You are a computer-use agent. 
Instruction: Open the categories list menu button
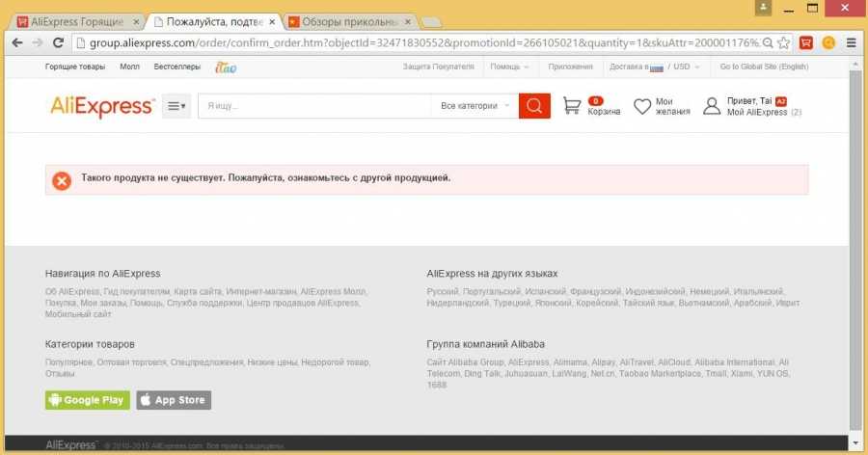pyautogui.click(x=176, y=106)
